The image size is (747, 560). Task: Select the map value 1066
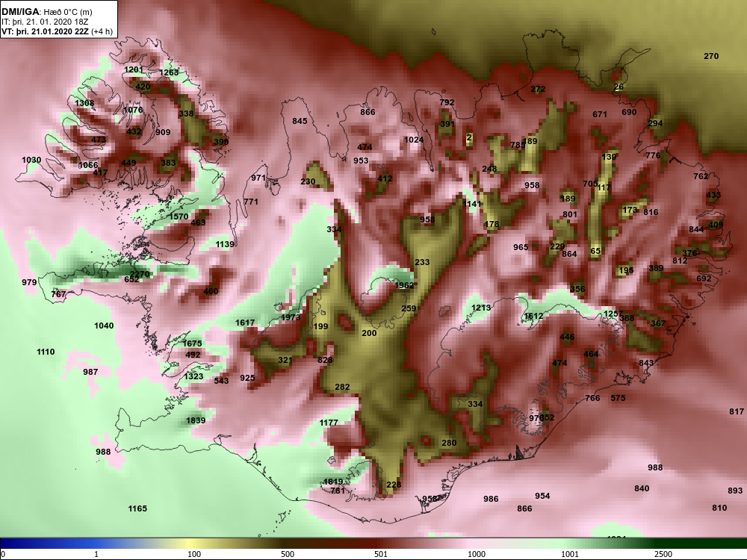point(88,165)
